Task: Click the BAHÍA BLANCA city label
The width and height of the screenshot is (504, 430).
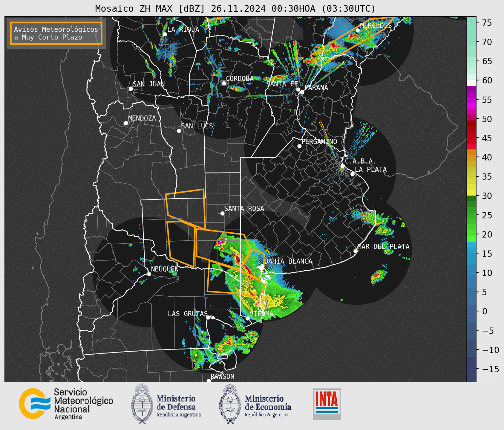Action: click(288, 261)
